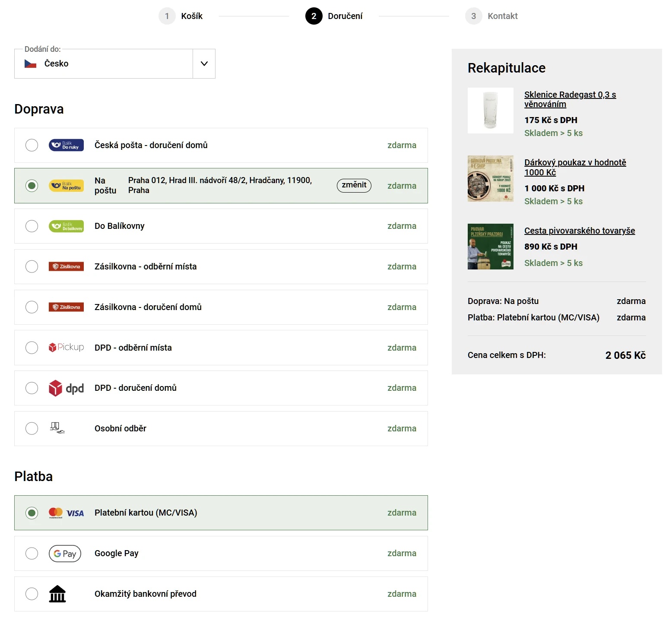This screenshot has width=672, height=627.
Task: Click the DPD Pickup logo icon
Action: (x=66, y=348)
